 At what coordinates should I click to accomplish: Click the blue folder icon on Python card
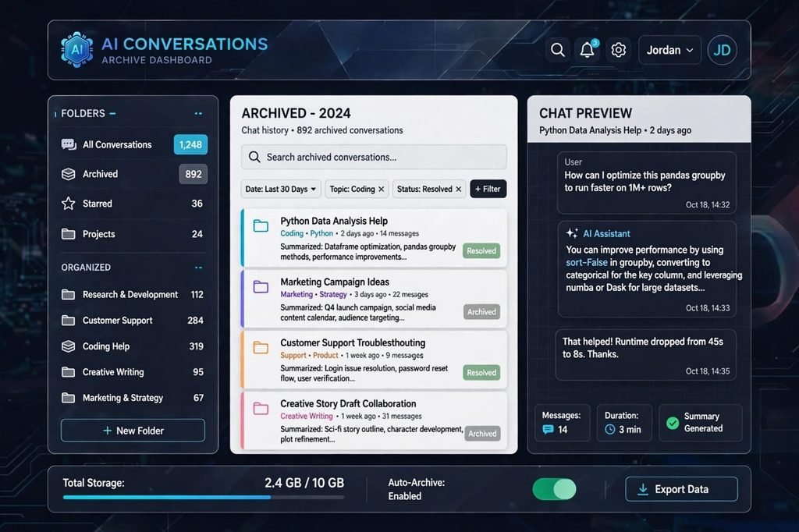pos(261,225)
